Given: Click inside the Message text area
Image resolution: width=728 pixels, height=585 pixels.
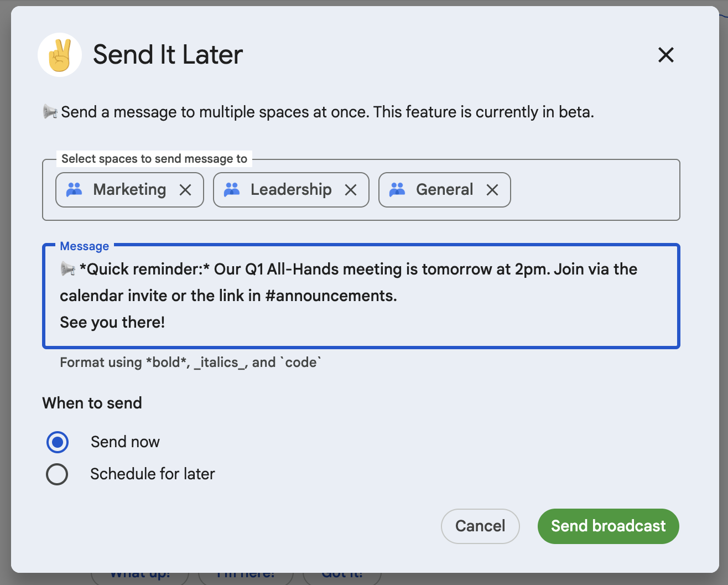Looking at the screenshot, I should pyautogui.click(x=360, y=296).
